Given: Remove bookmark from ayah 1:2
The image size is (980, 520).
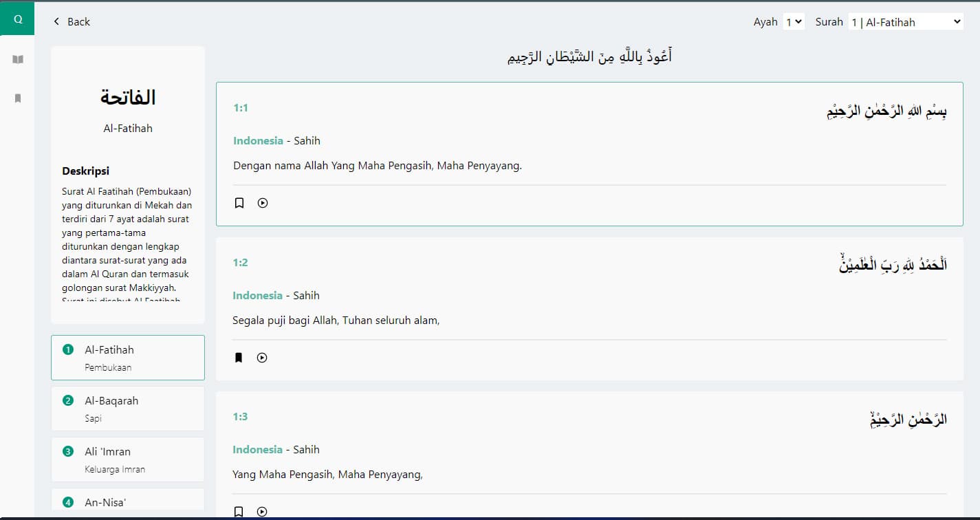Looking at the screenshot, I should 239,358.
